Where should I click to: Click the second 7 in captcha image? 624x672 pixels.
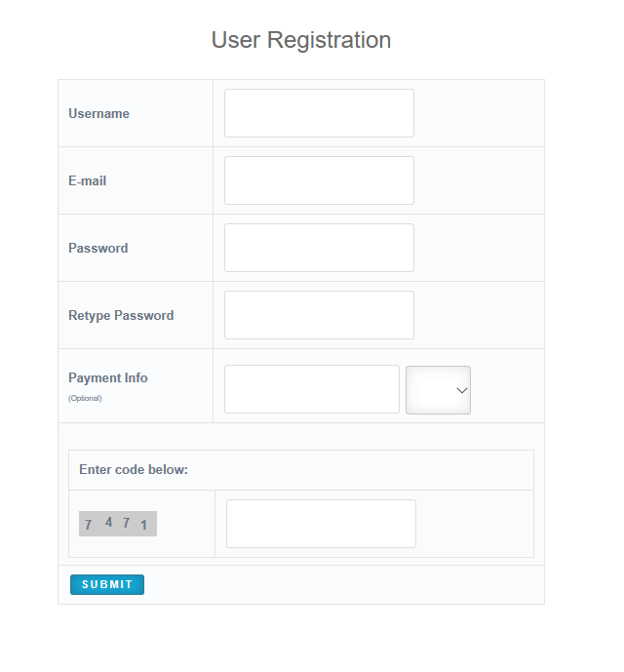click(126, 523)
